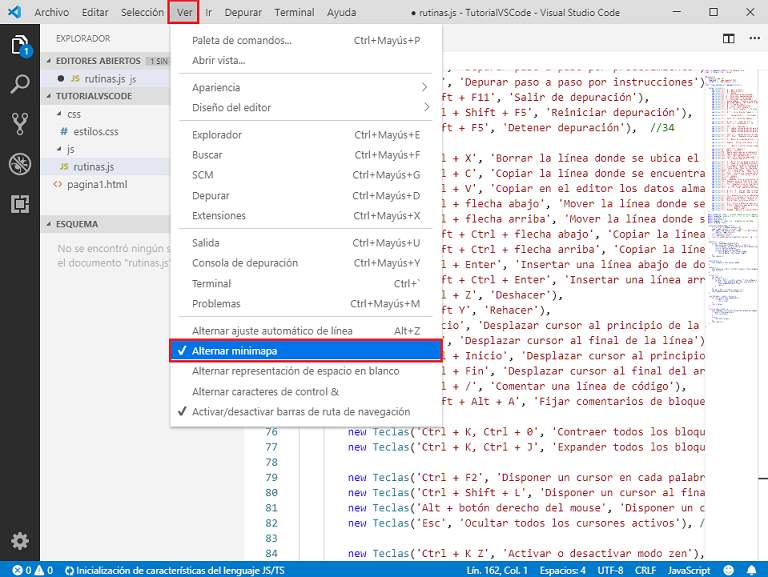
Task: Click Lín. 162, Col. 1 in the status bar
Action: click(x=497, y=570)
